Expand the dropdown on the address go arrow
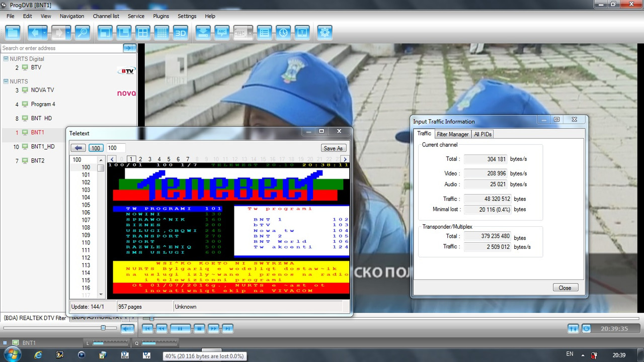This screenshot has height=362, width=644. [134, 48]
